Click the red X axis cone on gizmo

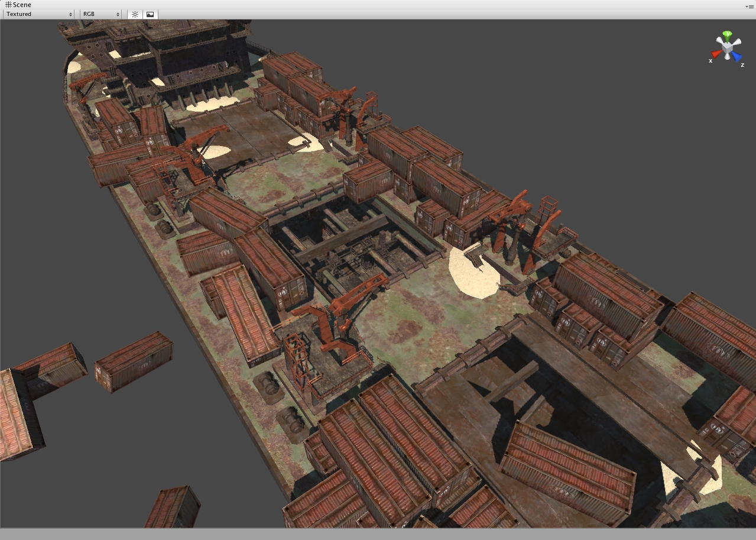[x=716, y=54]
